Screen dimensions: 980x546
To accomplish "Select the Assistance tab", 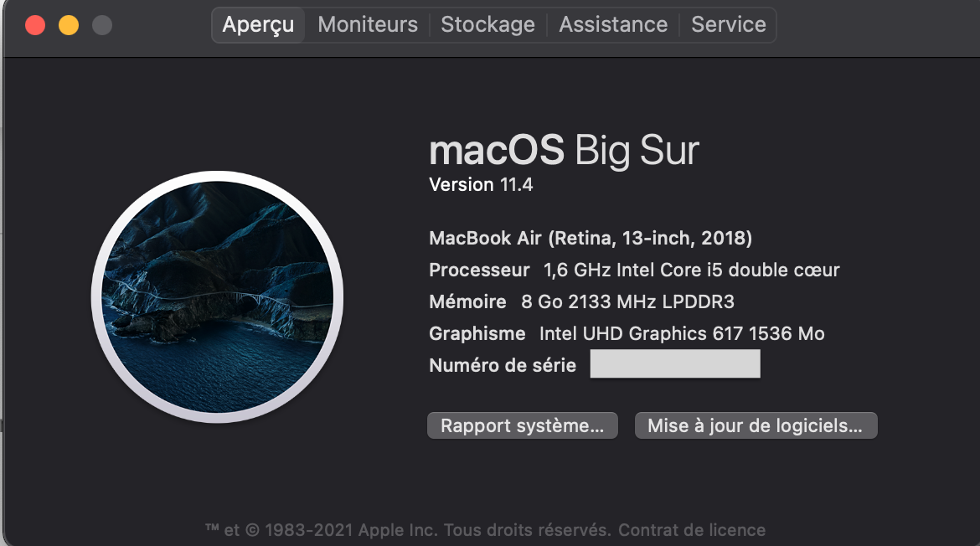I will (x=613, y=25).
